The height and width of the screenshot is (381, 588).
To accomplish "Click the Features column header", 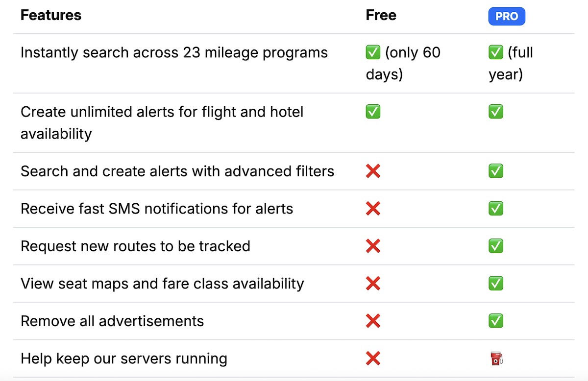I will pos(51,15).
